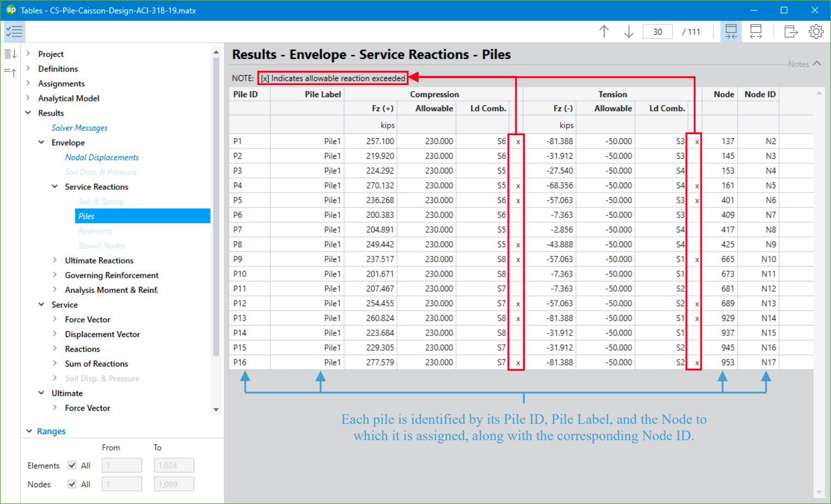The width and height of the screenshot is (831, 504).
Task: Click the page number input showing 30
Action: click(x=657, y=31)
